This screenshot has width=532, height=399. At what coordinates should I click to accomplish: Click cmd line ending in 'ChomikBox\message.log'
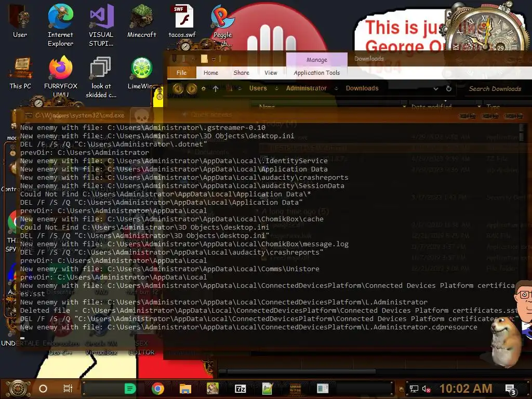(x=184, y=244)
